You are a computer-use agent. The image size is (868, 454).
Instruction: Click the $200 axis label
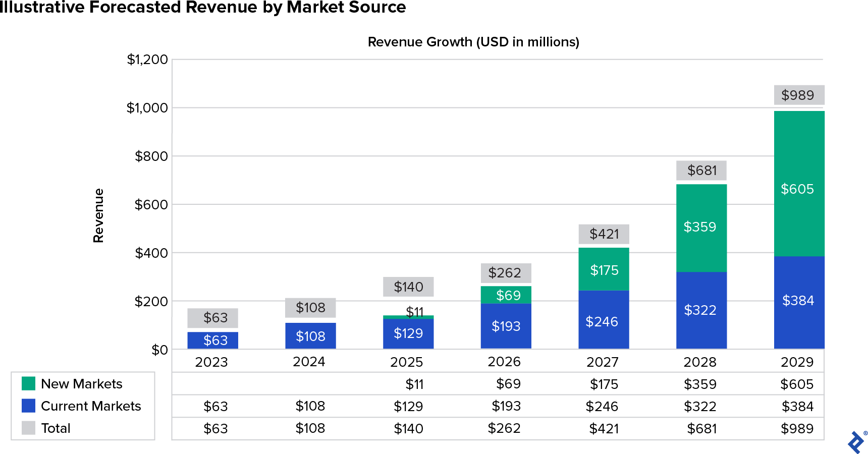[x=151, y=301]
